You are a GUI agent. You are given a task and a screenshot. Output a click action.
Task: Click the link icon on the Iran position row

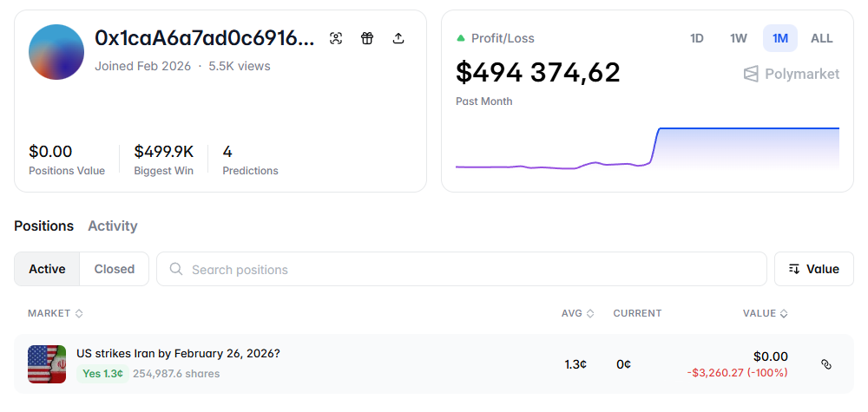point(826,364)
